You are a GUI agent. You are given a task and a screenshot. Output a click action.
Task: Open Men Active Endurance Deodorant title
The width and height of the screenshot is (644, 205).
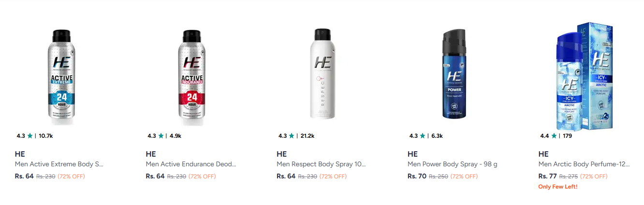pyautogui.click(x=190, y=164)
